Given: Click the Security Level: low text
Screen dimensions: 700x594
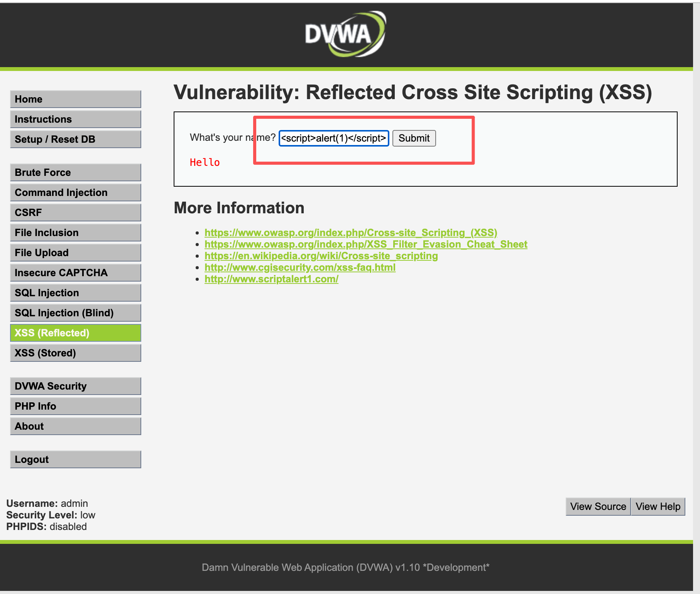Looking at the screenshot, I should 51,515.
